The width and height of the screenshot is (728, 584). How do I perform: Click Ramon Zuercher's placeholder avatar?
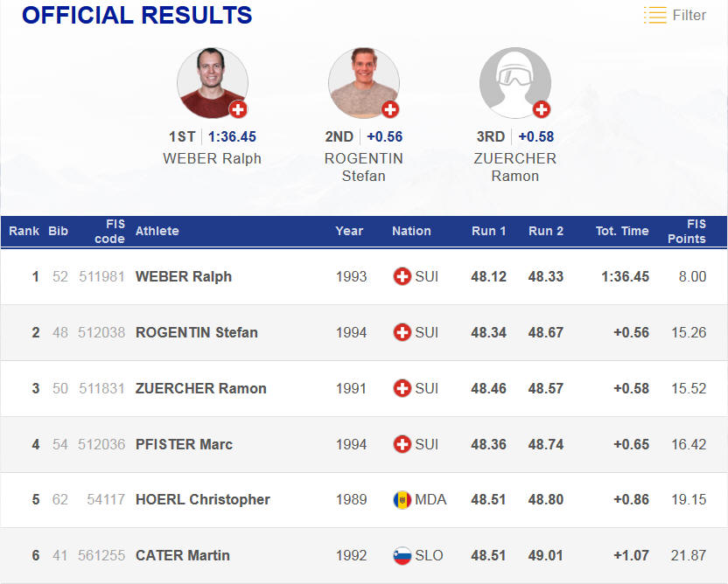[x=514, y=83]
